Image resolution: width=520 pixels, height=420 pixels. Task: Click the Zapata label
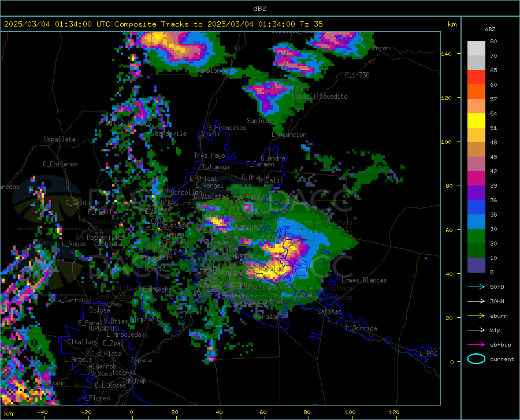[142, 360]
